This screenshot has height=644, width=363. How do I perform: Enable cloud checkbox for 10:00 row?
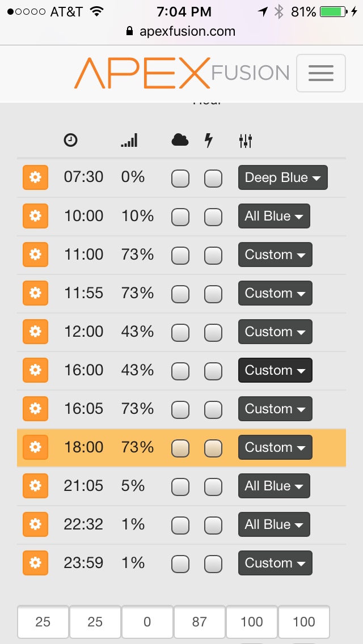[x=180, y=217]
